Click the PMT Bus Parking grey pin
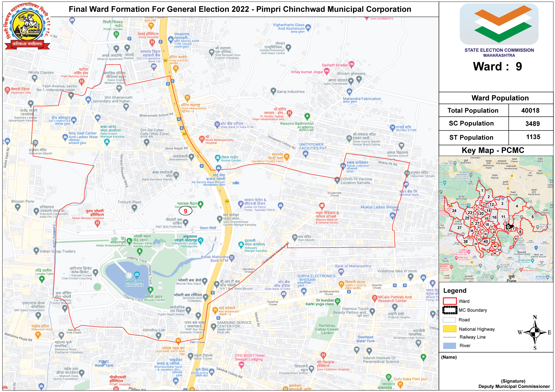This screenshot has width=555, height=392. [186, 223]
